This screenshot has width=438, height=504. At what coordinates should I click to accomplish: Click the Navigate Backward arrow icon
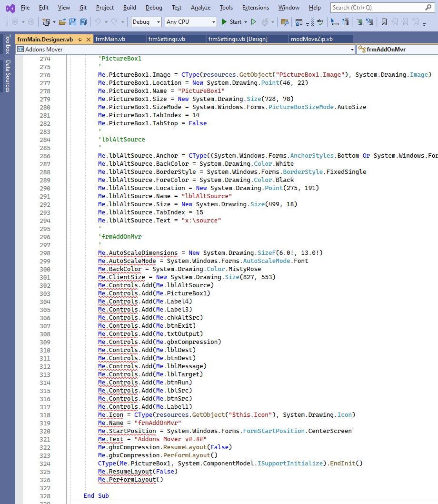click(15, 22)
